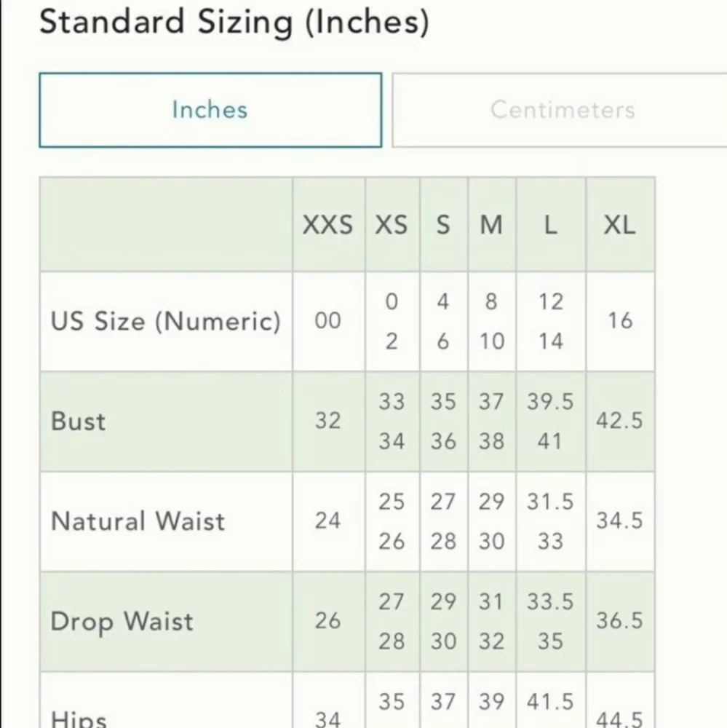Switch to the Centimeters tab

pyautogui.click(x=562, y=110)
